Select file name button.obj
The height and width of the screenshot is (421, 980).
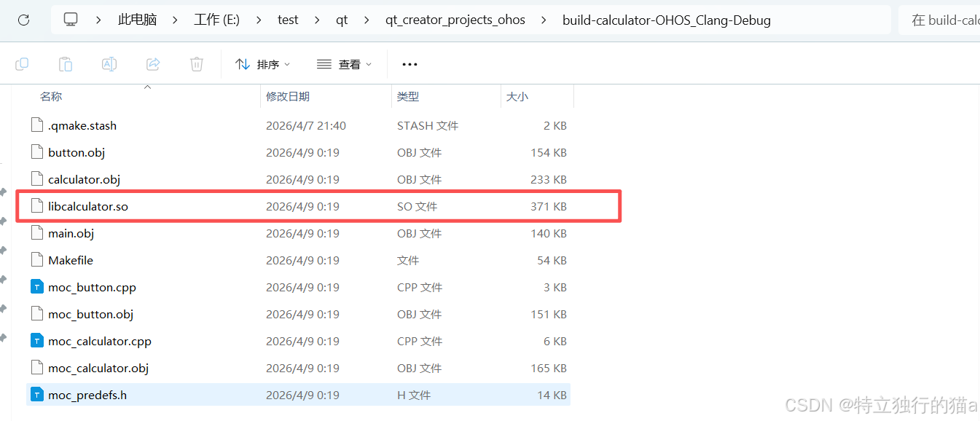tap(77, 152)
